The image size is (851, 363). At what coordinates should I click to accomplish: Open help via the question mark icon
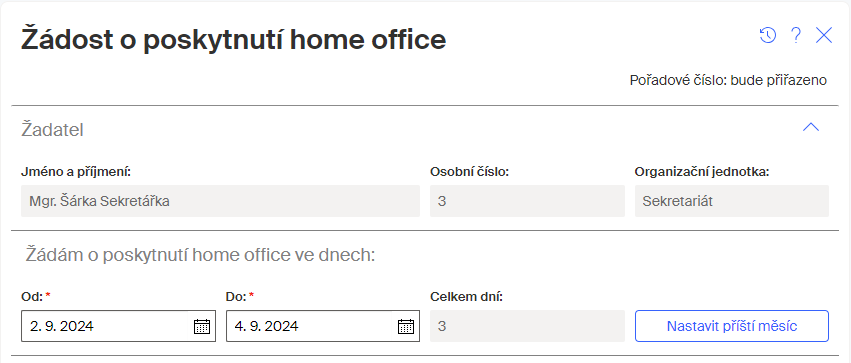pyautogui.click(x=796, y=36)
